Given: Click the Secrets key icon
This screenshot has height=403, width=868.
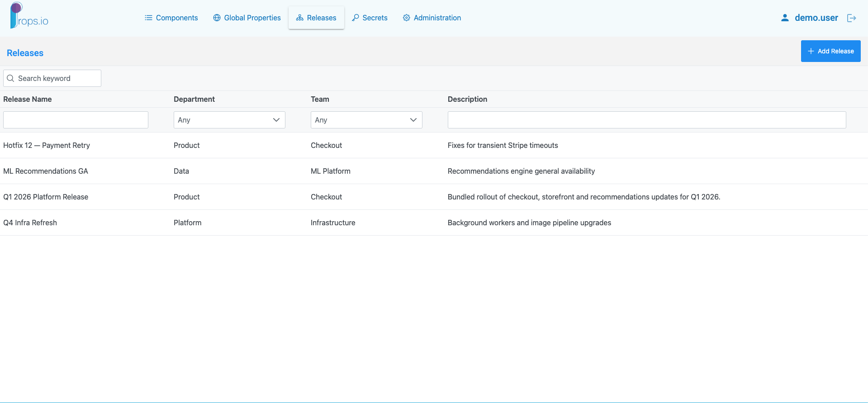Looking at the screenshot, I should tap(356, 18).
